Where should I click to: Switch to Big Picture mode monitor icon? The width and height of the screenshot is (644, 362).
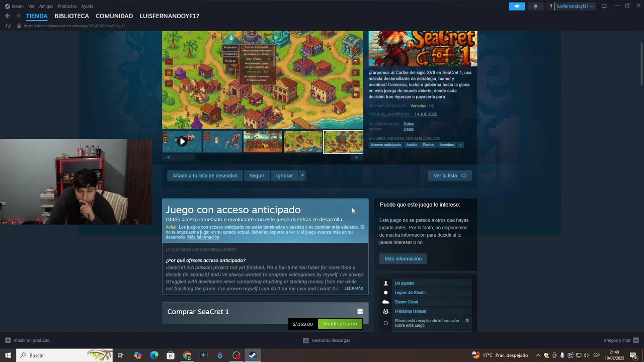point(604,6)
